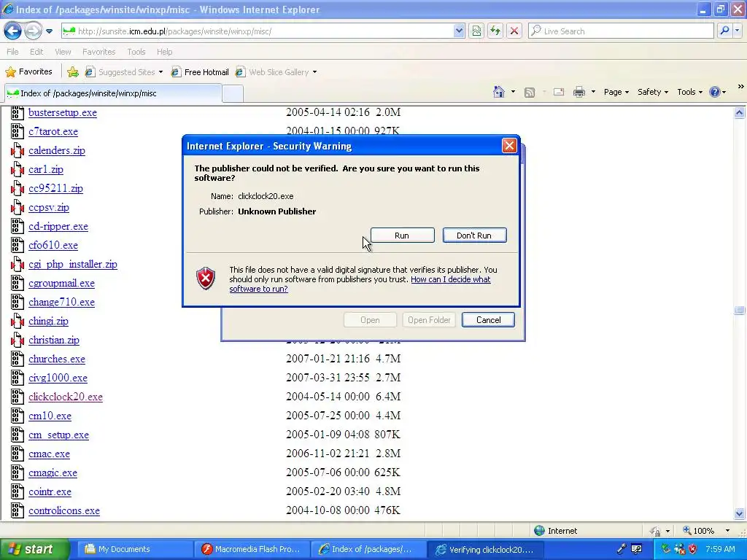Click inside the Live Search box
The image size is (747, 560).
[x=621, y=31]
